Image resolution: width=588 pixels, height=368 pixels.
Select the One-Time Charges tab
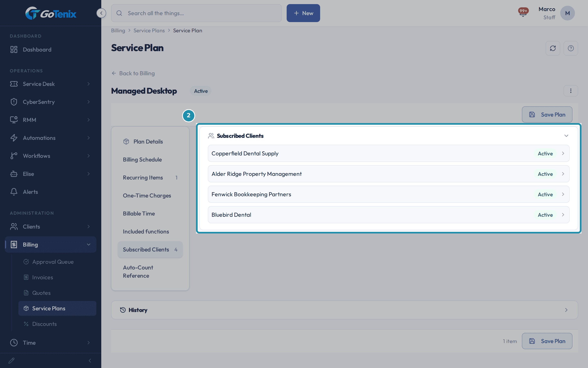150,195
